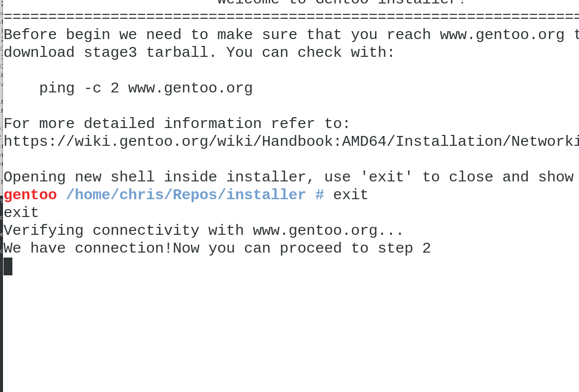The height and width of the screenshot is (392, 579).
Task: Click the empty terminal area below cursor
Action: tap(291, 332)
